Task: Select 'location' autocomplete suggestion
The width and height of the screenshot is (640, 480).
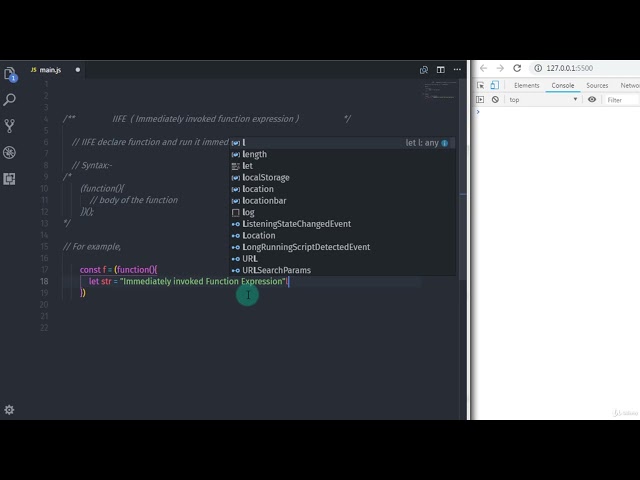Action: click(x=342, y=189)
